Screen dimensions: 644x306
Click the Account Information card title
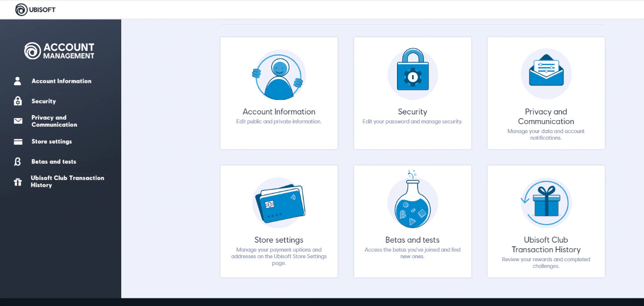pos(279,112)
